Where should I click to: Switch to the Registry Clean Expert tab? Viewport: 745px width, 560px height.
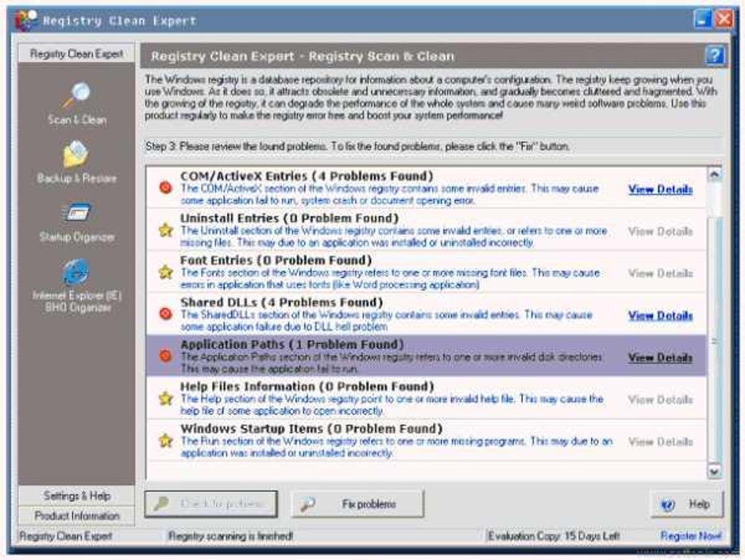77,54
